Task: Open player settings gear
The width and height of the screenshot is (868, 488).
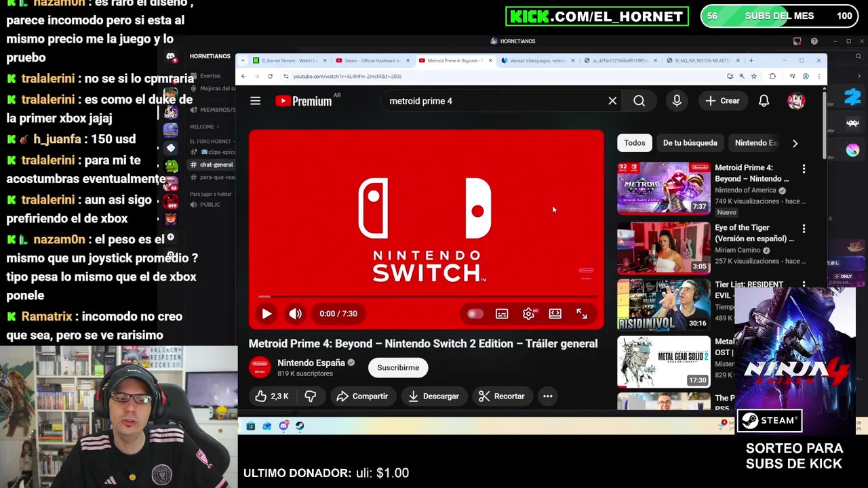Action: tap(529, 314)
